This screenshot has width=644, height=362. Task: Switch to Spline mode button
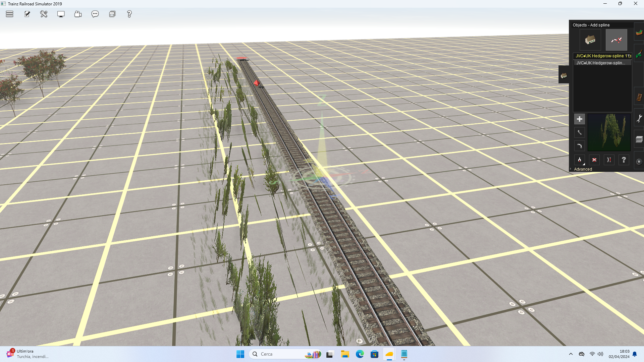[x=616, y=40]
